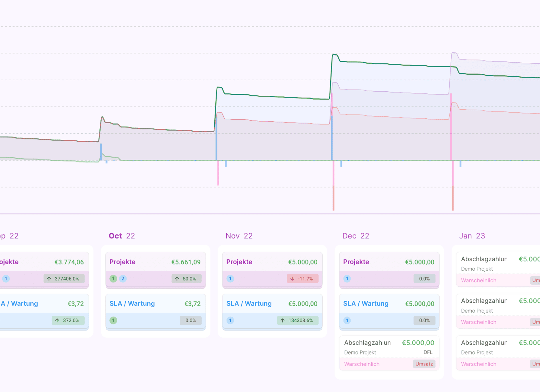Click green badge 1 in October SLA / Wartung
This screenshot has width=540, height=392.
(113, 320)
